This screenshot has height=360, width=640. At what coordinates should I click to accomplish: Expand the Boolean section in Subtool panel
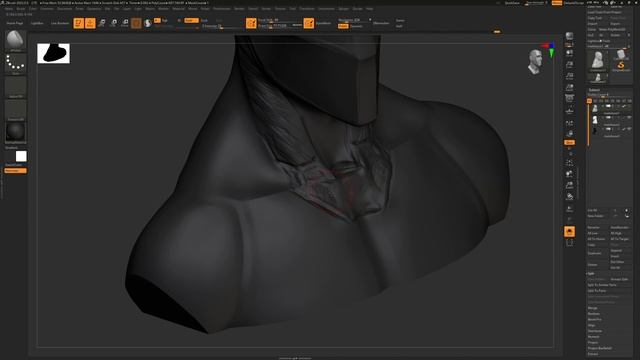point(593,313)
